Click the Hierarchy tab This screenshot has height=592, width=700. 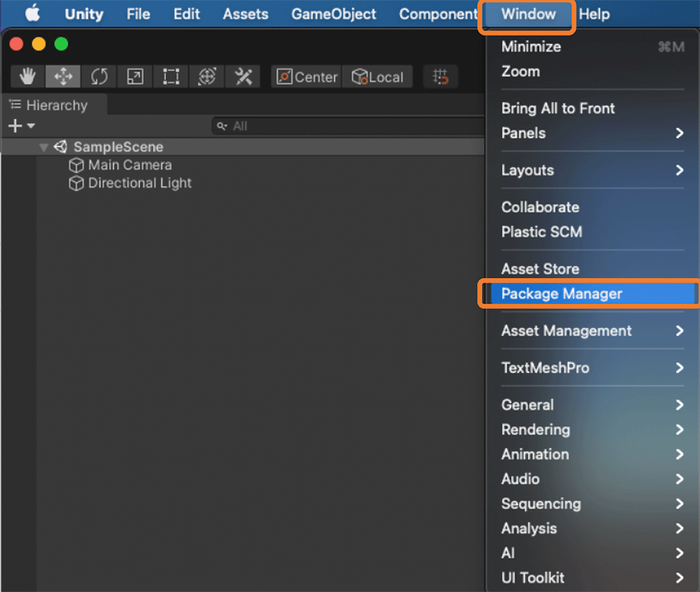coord(56,105)
